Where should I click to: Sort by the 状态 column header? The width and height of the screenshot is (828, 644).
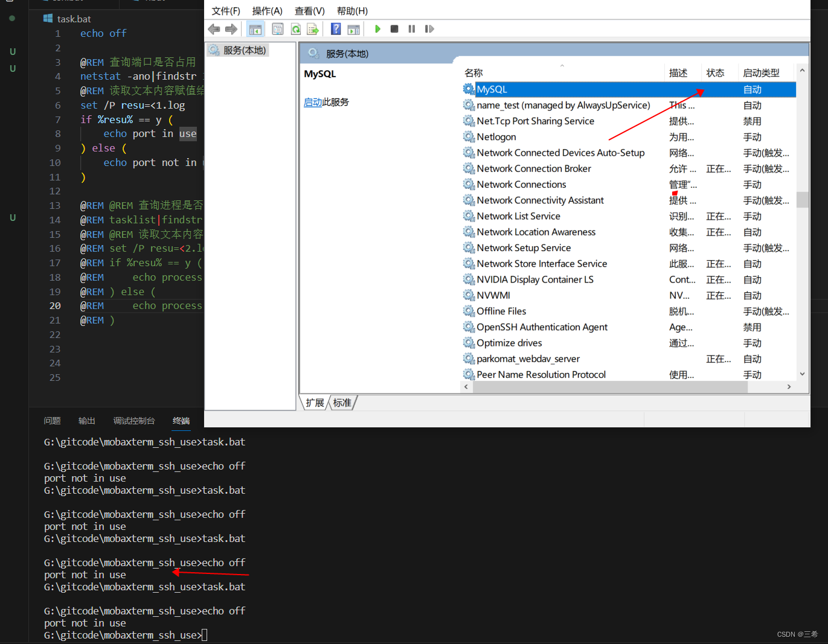720,72
